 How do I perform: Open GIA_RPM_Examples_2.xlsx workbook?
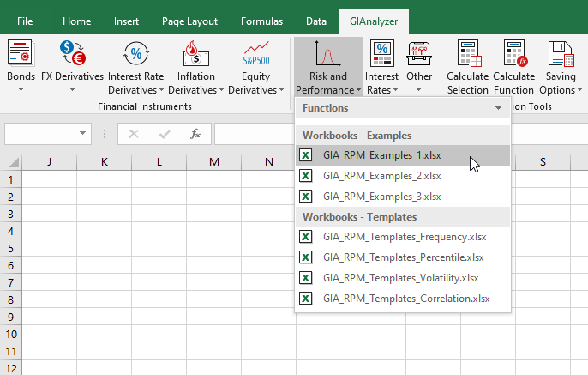point(403,176)
